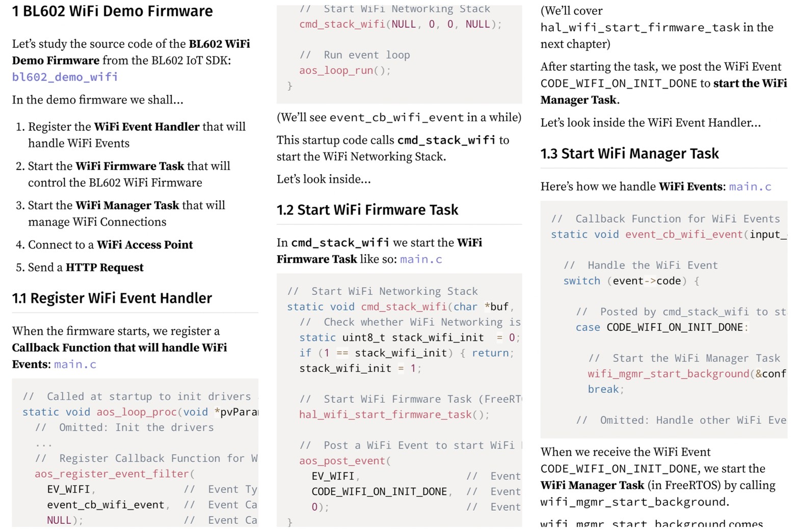Click the '1.2 Start WiFi Firmware Task' heading

367,210
